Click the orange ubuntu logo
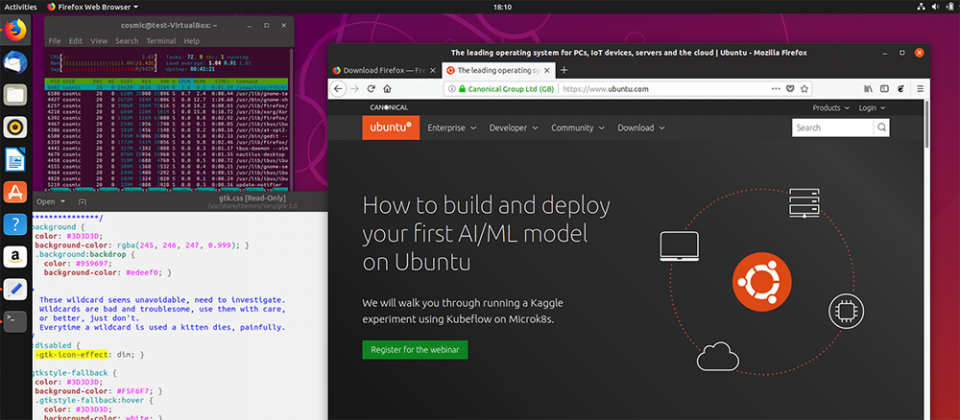 pos(391,128)
